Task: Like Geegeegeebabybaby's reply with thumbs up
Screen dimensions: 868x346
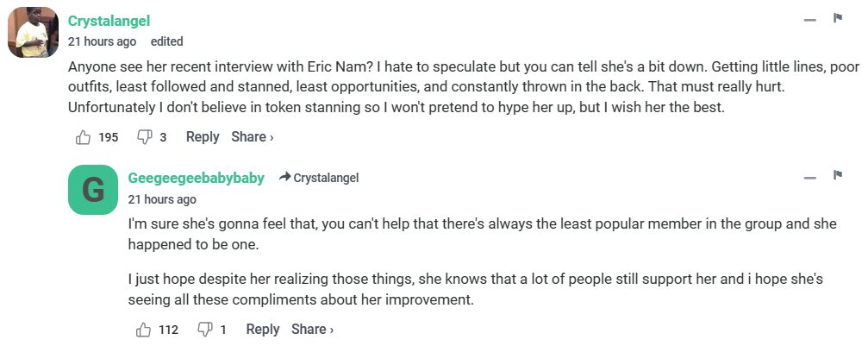Action: click(143, 329)
